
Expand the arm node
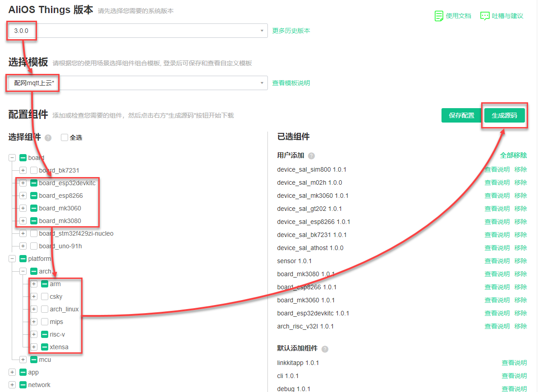coord(34,284)
